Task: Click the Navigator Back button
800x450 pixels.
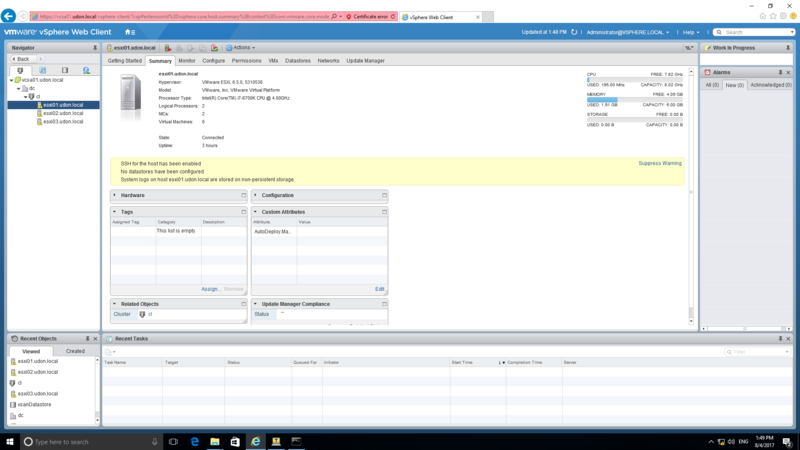Action: click(21, 59)
